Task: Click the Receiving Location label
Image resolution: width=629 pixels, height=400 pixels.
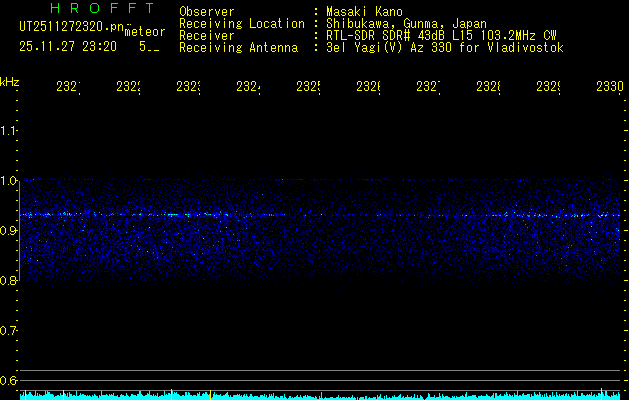Action: [242, 24]
